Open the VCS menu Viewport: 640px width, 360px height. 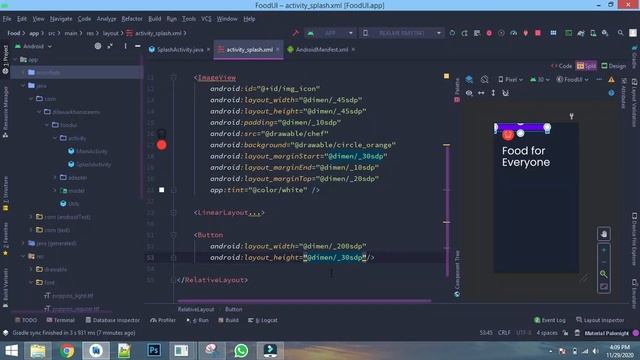tap(206, 19)
